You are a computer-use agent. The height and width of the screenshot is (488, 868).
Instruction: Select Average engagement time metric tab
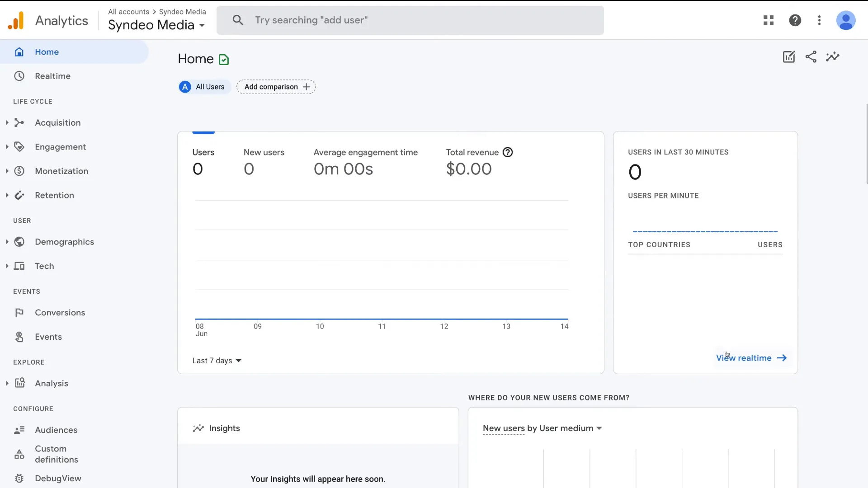pyautogui.click(x=366, y=163)
